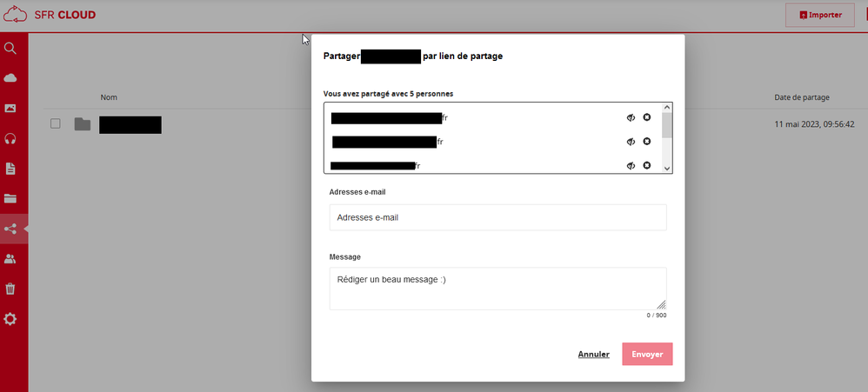Open search from the sidebar magnifier icon
The width and height of the screenshot is (868, 392).
pos(10,48)
